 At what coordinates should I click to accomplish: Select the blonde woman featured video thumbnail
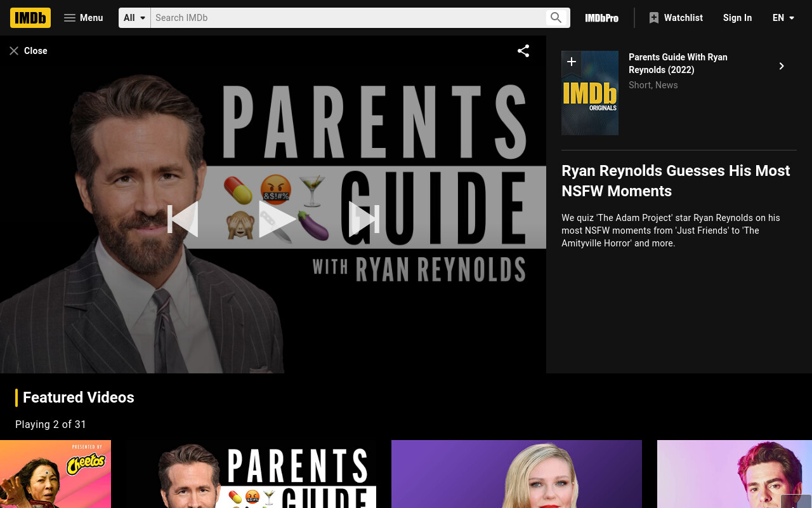point(516,474)
